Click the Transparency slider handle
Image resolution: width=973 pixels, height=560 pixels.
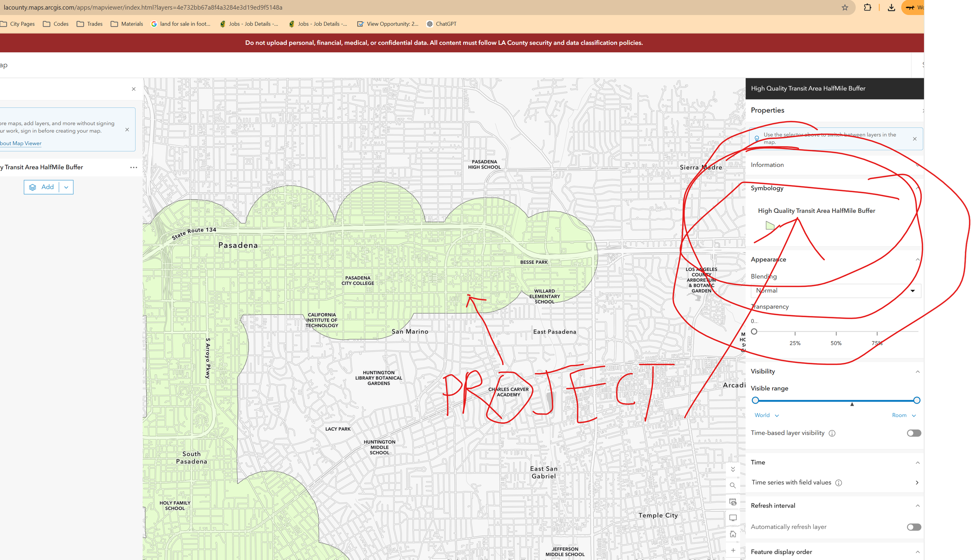click(x=753, y=332)
